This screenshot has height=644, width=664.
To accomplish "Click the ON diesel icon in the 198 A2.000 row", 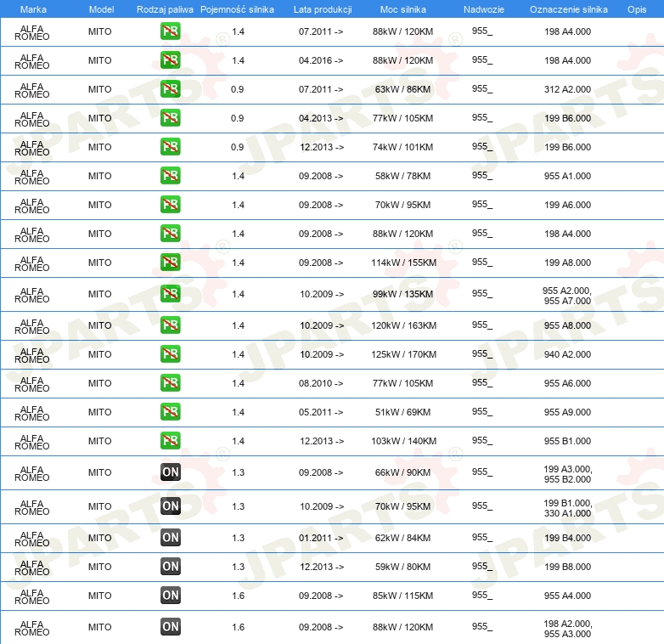I will point(170,627).
